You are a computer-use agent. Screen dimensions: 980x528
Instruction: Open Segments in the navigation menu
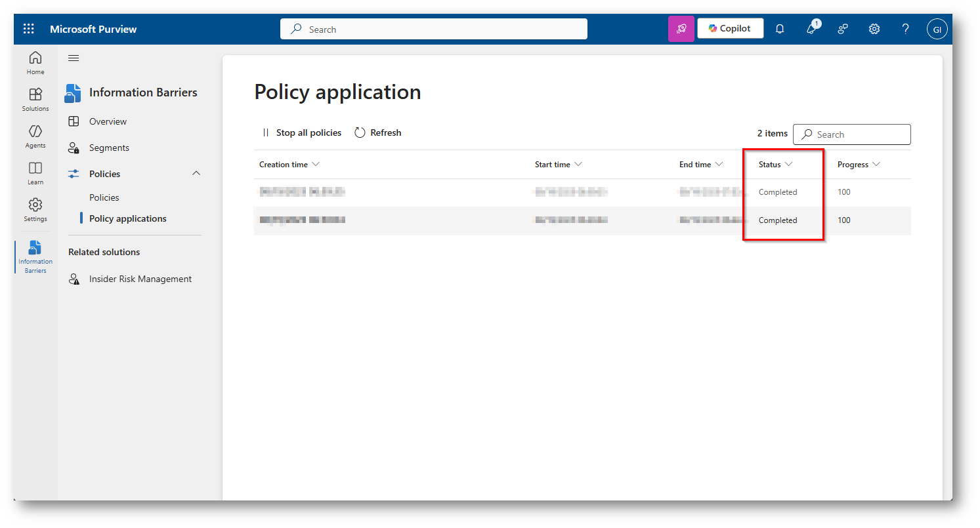click(x=109, y=148)
